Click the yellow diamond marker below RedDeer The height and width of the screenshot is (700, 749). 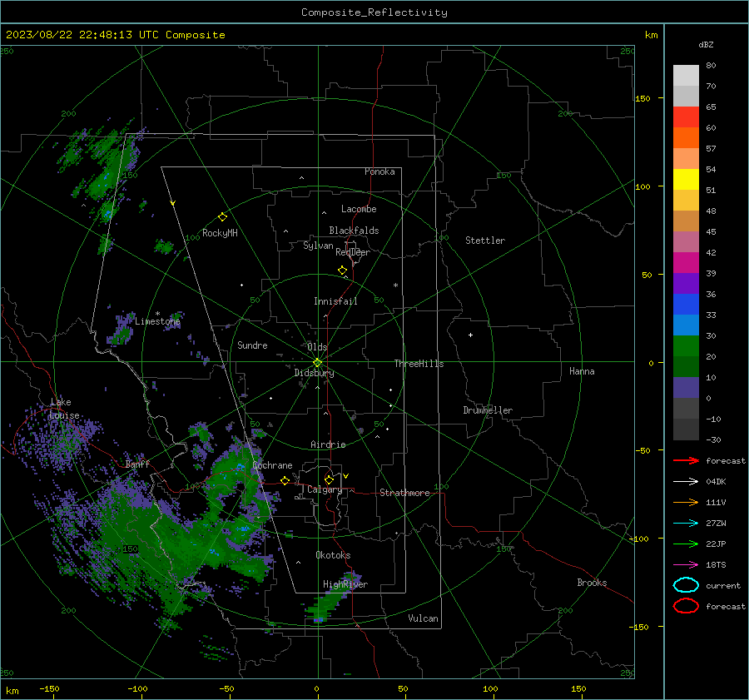point(342,271)
